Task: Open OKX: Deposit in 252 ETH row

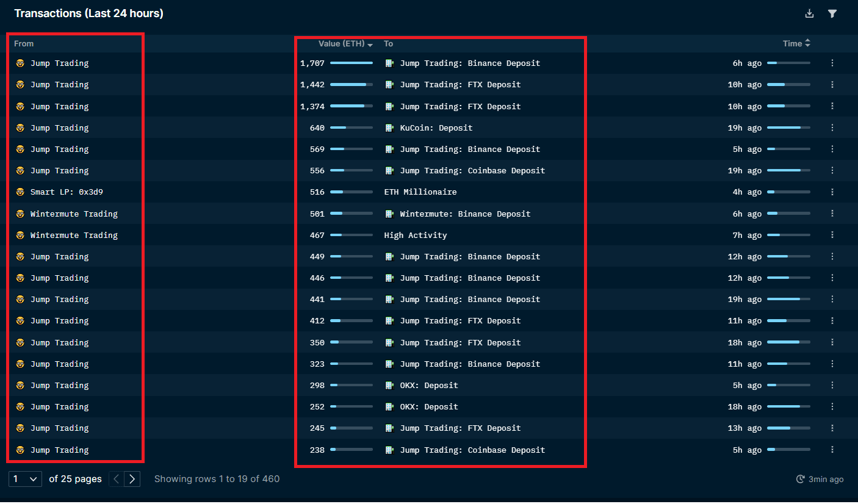Action: pos(429,406)
